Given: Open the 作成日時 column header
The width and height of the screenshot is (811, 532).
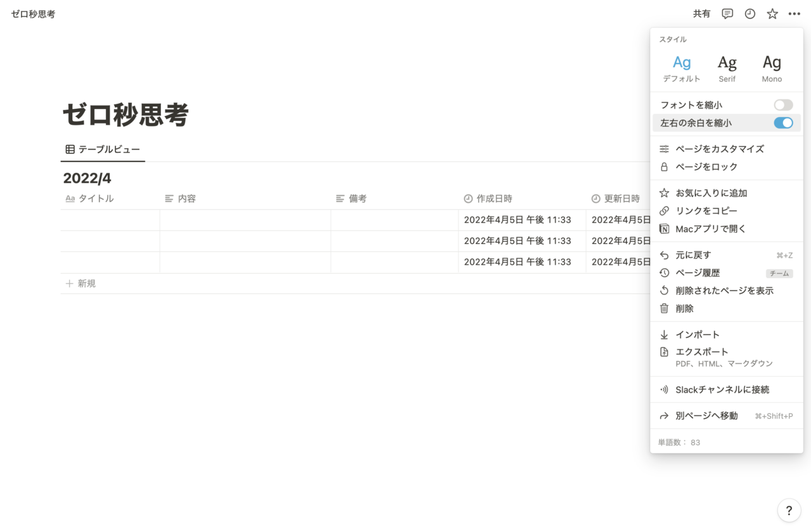Looking at the screenshot, I should [x=522, y=198].
